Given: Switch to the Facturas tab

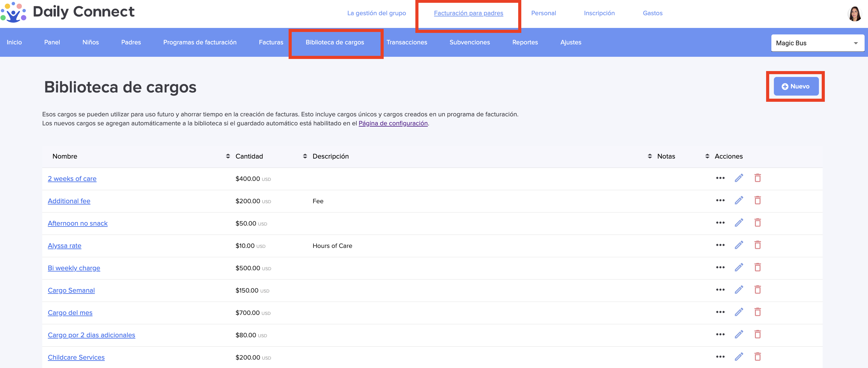Looking at the screenshot, I should point(271,43).
